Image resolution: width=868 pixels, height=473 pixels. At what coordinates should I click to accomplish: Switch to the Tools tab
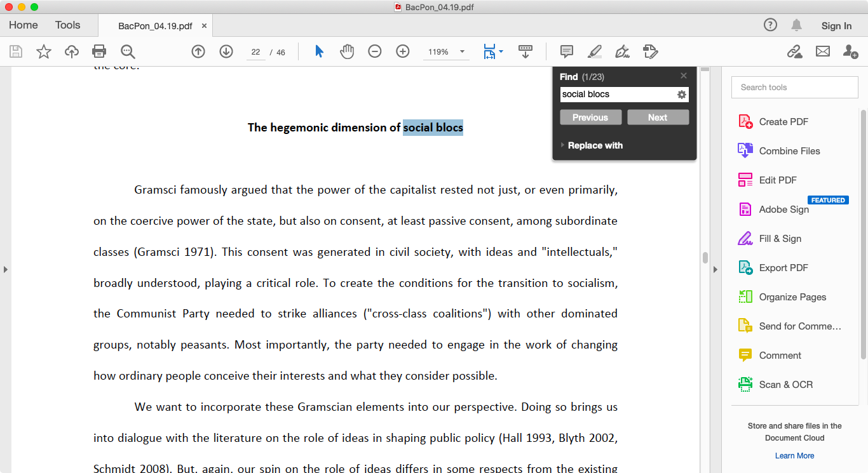68,25
